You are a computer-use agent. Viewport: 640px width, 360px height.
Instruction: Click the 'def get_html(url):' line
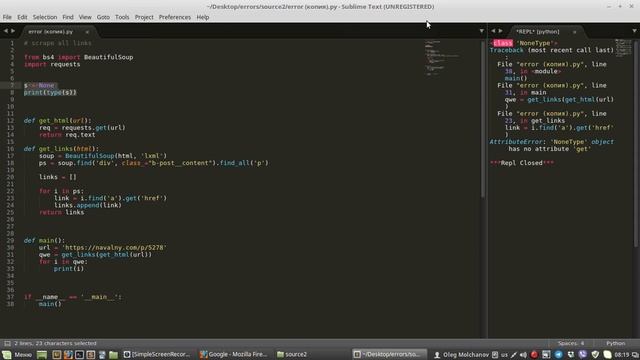pyautogui.click(x=58, y=120)
